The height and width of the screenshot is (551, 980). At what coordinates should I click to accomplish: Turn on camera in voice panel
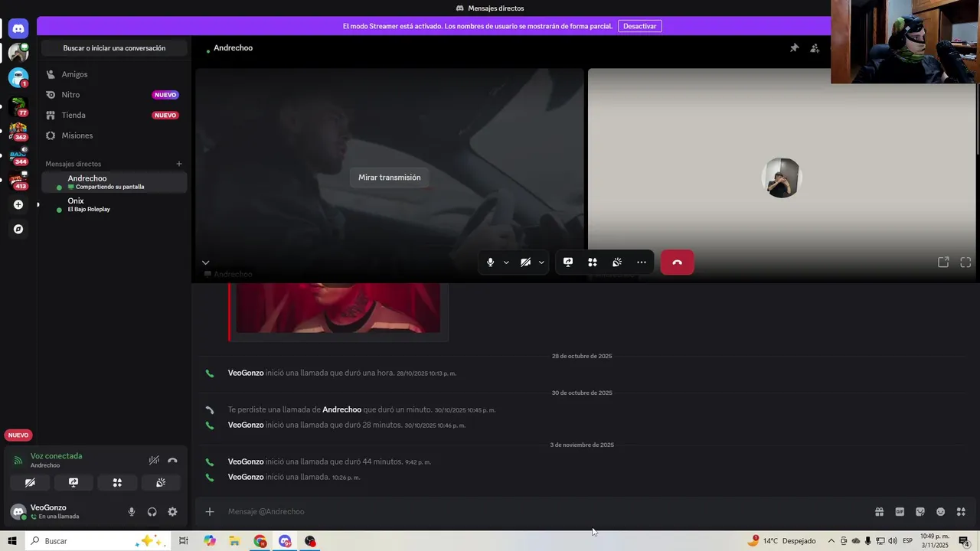pos(30,483)
